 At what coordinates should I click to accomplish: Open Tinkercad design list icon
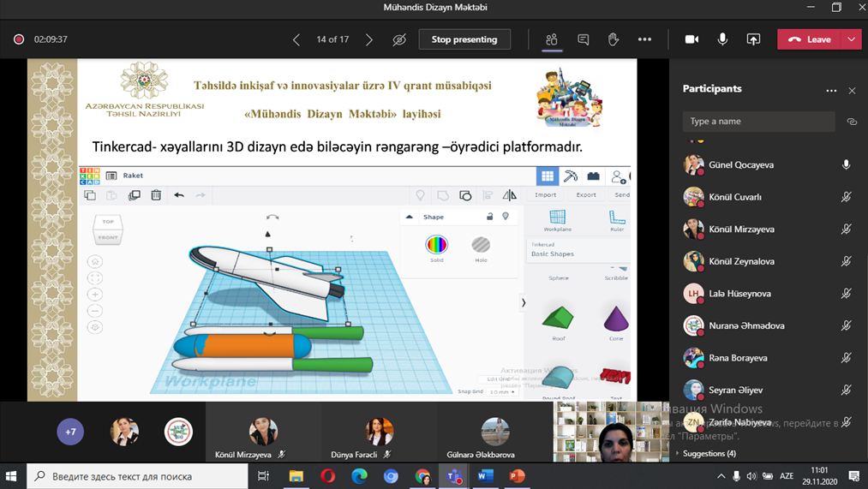(x=111, y=176)
